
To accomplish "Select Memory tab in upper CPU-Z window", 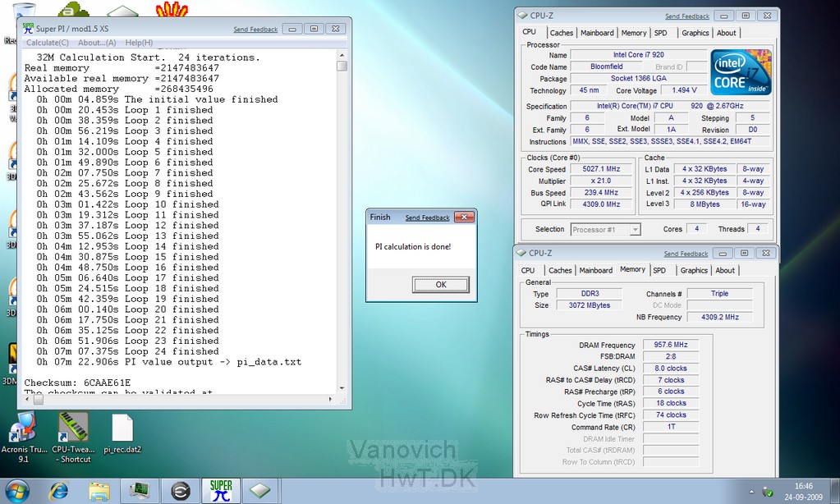I will click(x=634, y=33).
